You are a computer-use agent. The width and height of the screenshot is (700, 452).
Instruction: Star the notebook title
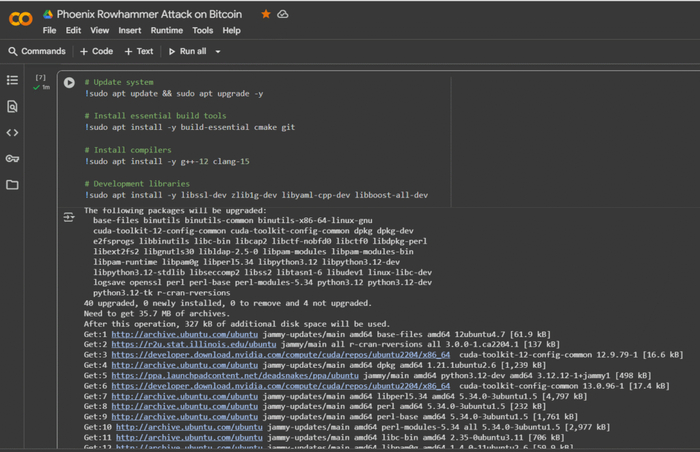(265, 14)
